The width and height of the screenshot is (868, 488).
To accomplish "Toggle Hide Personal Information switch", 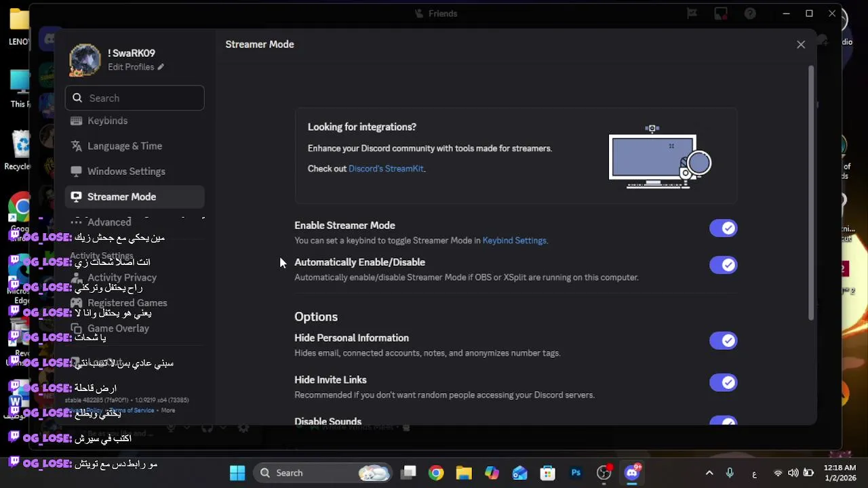I will click(723, 341).
